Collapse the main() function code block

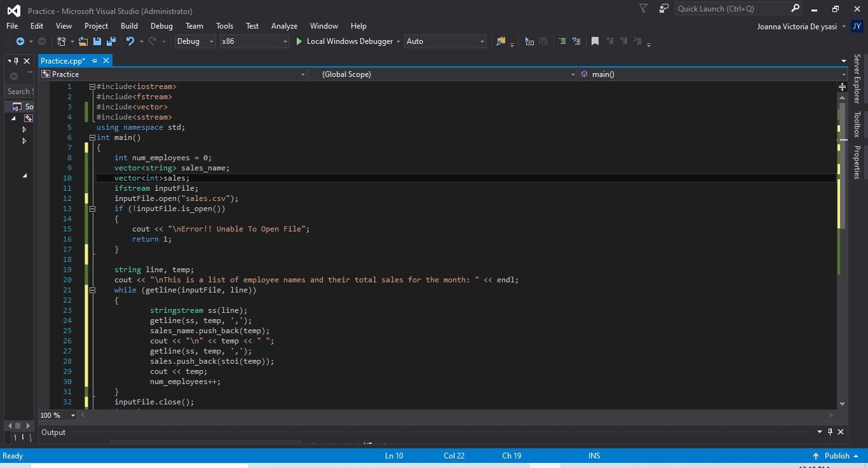click(92, 137)
